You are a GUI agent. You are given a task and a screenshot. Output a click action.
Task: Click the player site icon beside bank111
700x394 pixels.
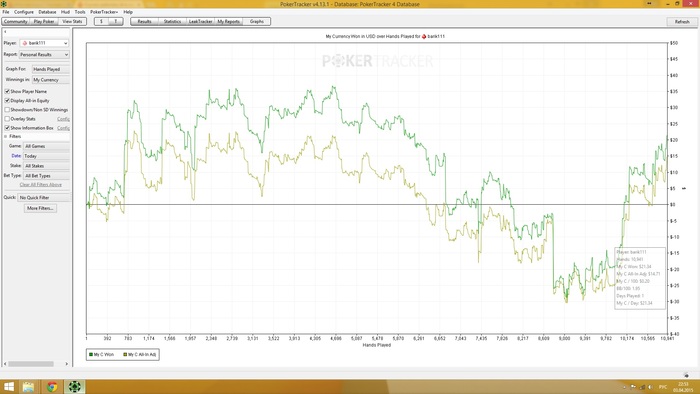(x=25, y=43)
